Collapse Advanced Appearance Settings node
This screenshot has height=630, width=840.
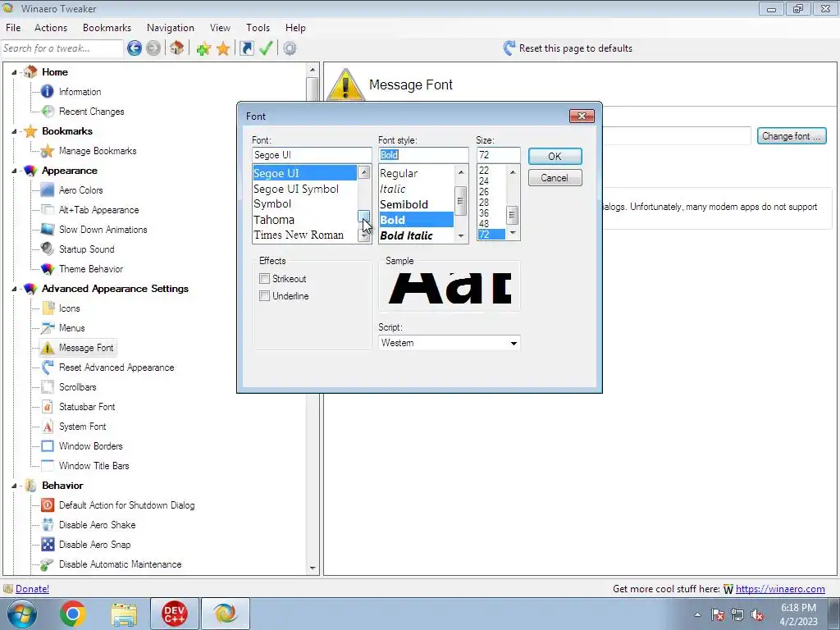coord(15,289)
